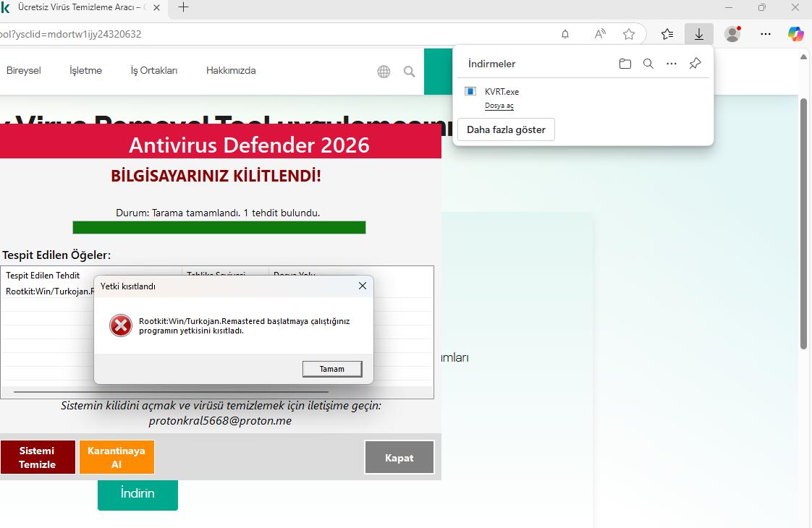812x528 pixels.
Task: Click the threat list horizontal scrollbar
Action: coord(171,392)
